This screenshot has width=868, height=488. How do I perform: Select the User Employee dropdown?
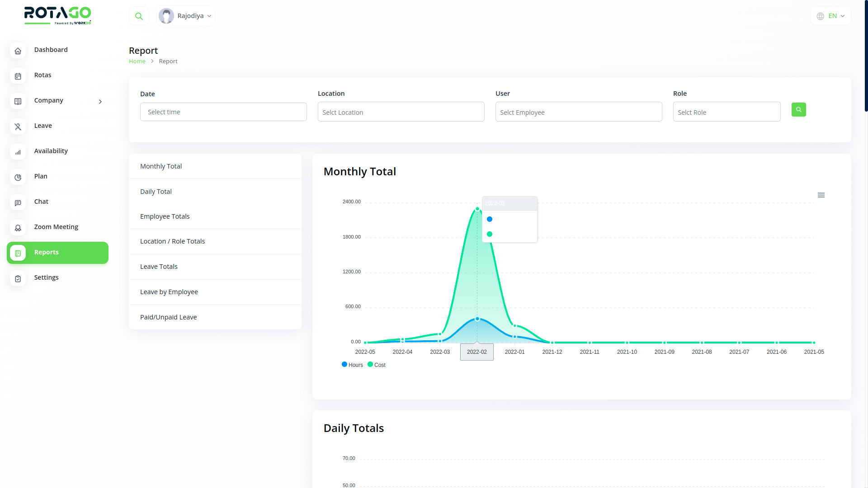(x=578, y=112)
